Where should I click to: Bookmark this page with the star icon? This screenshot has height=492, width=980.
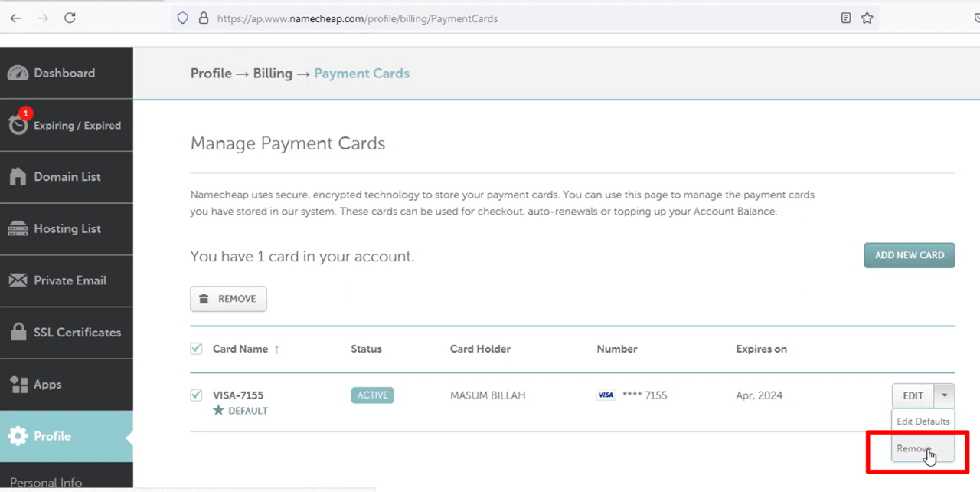click(867, 18)
